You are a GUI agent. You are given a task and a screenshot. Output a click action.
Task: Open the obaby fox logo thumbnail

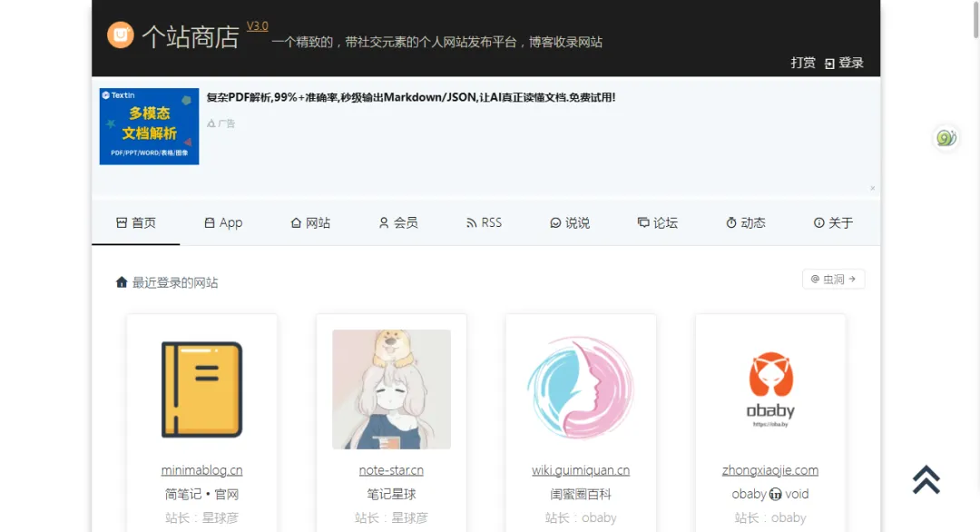pos(770,389)
